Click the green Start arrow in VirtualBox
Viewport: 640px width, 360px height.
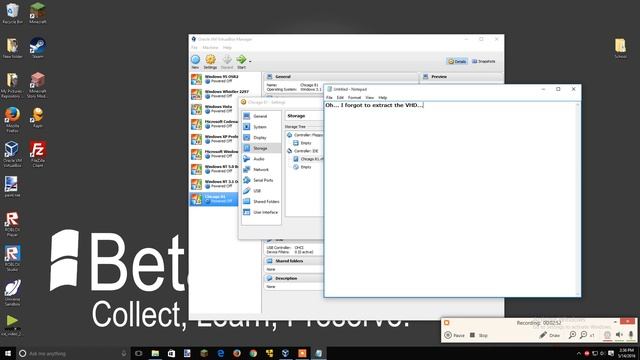coord(241,62)
